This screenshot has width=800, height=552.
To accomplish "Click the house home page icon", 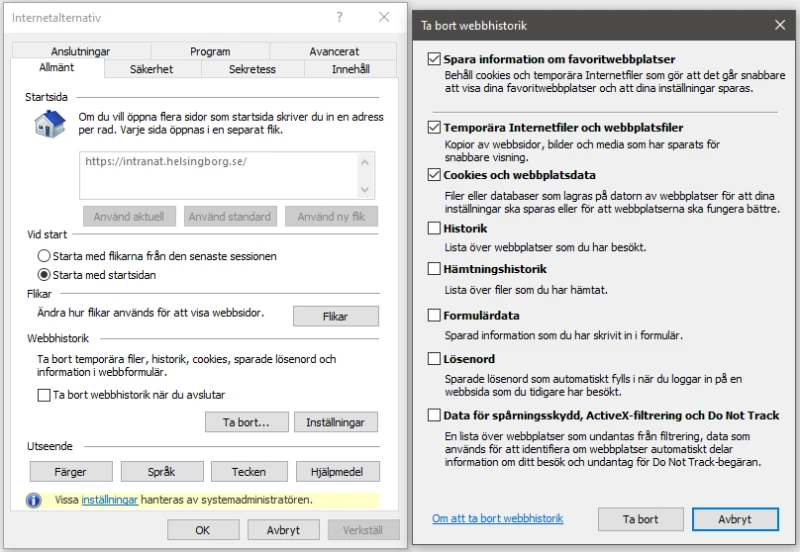I will 49,124.
